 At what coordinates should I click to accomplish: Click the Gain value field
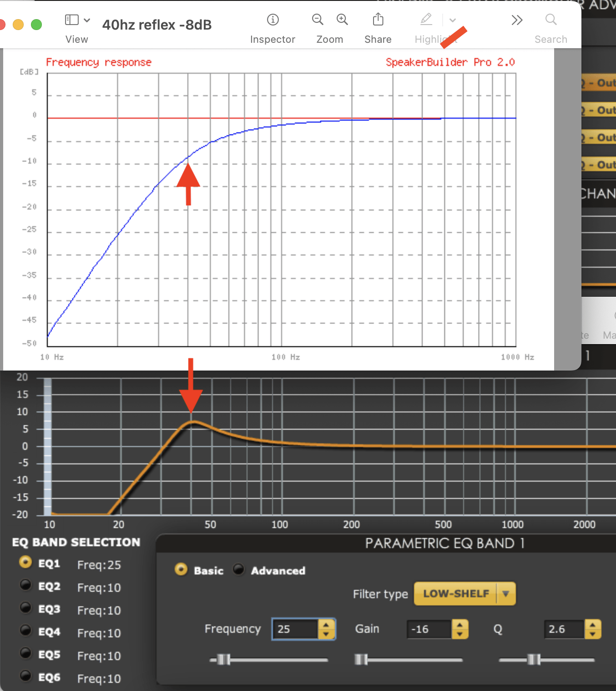click(429, 629)
